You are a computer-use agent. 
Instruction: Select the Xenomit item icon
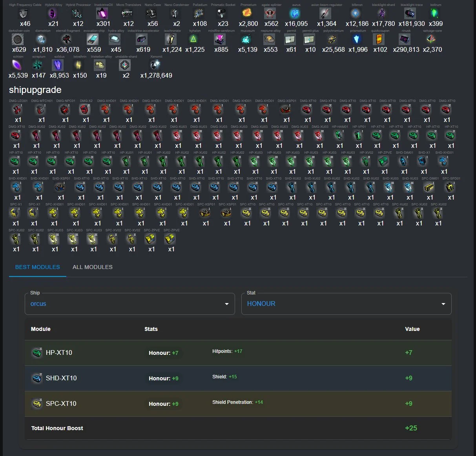click(155, 65)
